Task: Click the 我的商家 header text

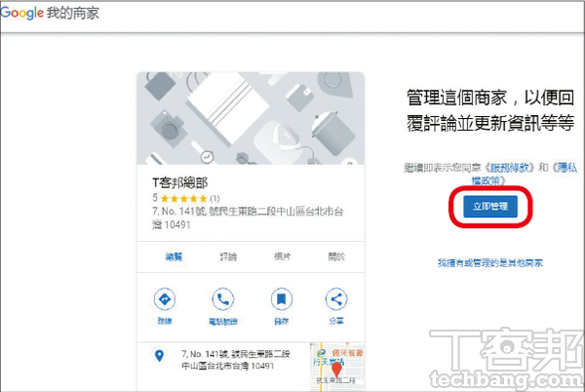Action: (x=73, y=13)
